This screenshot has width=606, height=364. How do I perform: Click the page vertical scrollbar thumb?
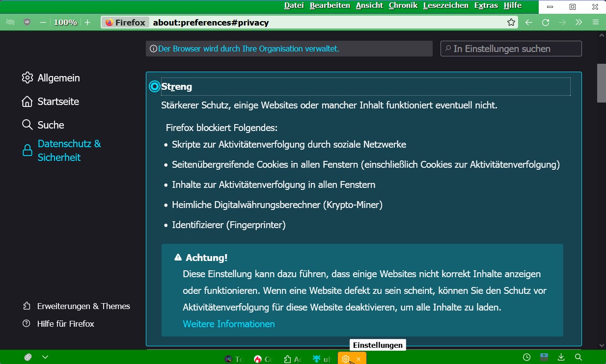(x=602, y=83)
